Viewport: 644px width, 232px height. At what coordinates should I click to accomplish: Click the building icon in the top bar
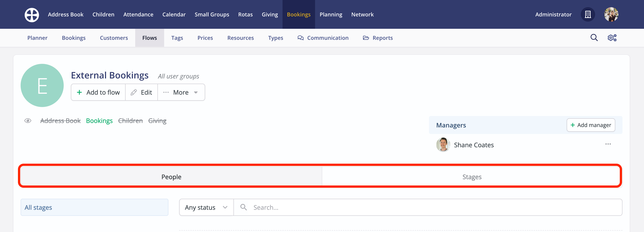tap(588, 14)
